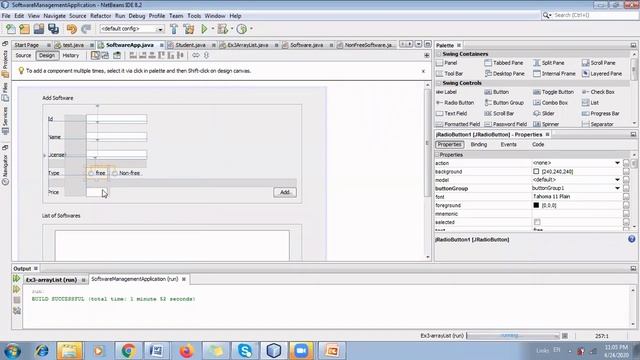Pick the Slider palette item
The width and height of the screenshot is (640, 360).
point(544,113)
